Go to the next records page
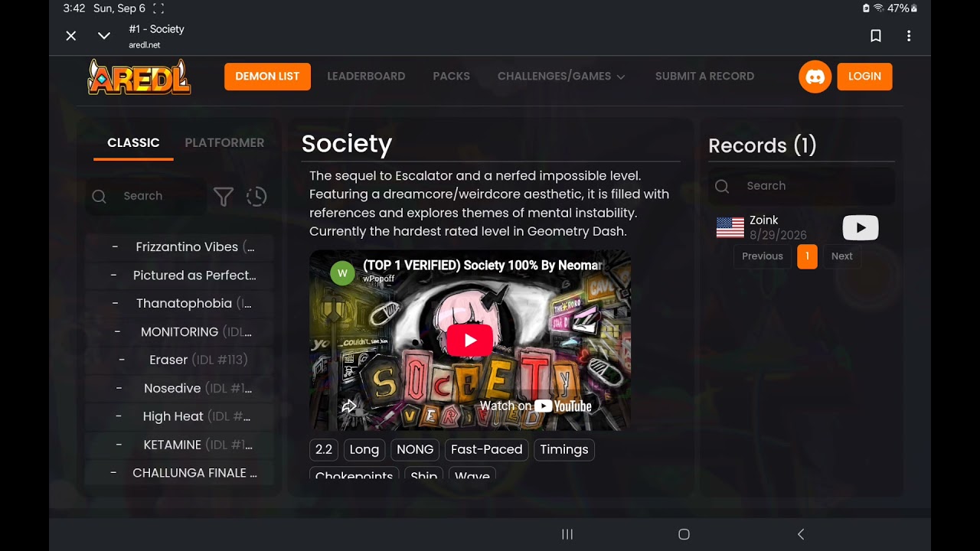This screenshot has width=980, height=551. [x=842, y=256]
